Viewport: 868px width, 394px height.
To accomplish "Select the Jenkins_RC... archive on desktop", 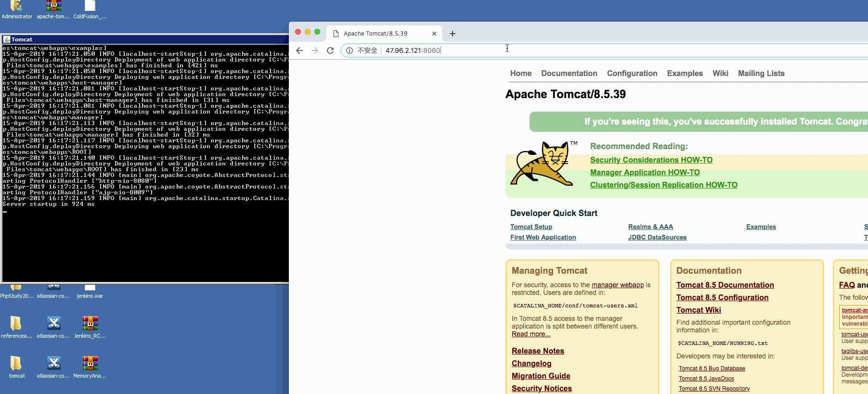I will (90, 327).
